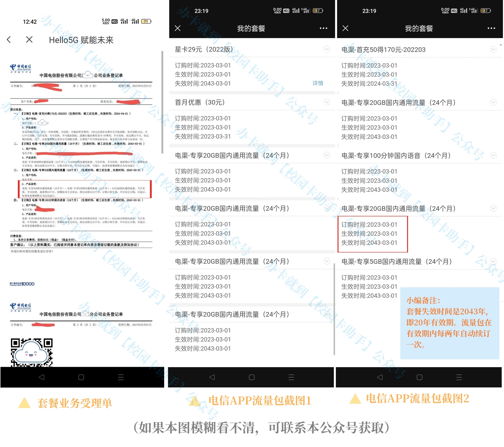
Task: Tap Android recents icon under the Hello5G screen
Action: point(121,377)
